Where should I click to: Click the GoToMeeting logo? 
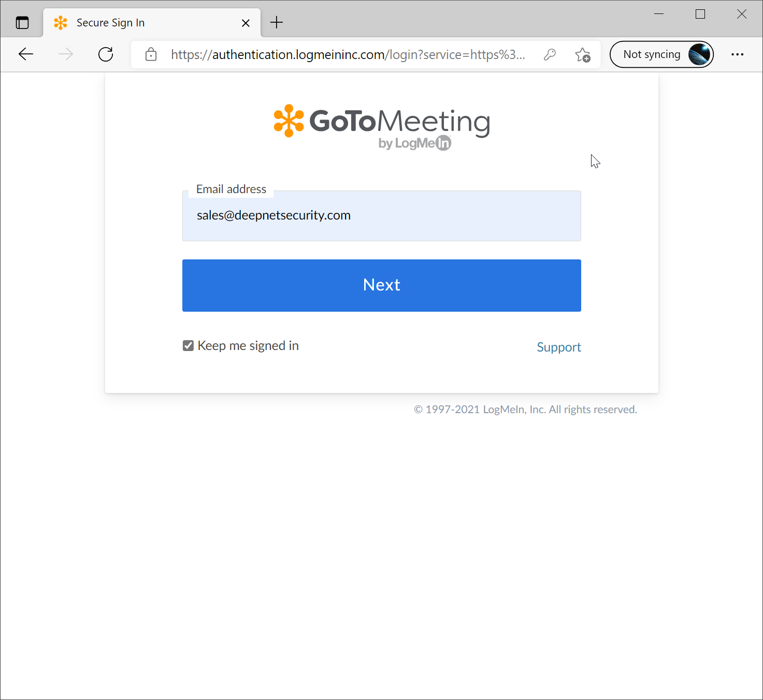point(382,126)
